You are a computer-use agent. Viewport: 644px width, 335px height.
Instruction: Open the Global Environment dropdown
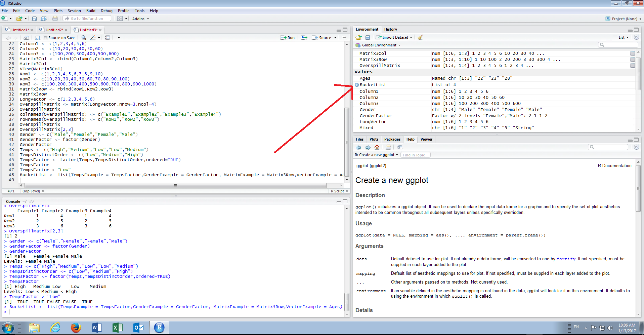click(378, 45)
